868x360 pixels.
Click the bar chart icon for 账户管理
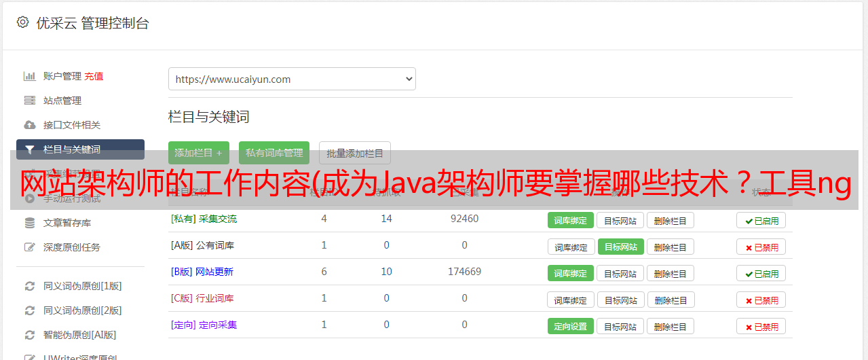point(29,76)
